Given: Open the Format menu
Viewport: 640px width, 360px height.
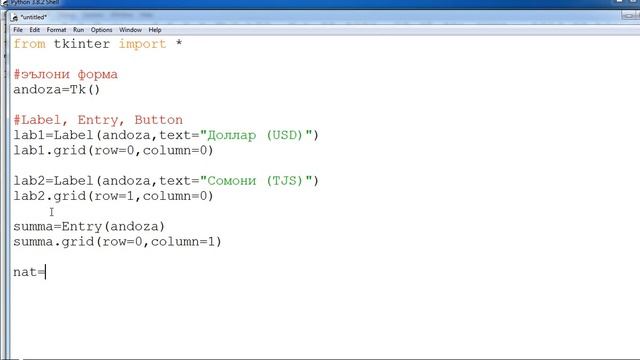Looking at the screenshot, I should [56, 30].
